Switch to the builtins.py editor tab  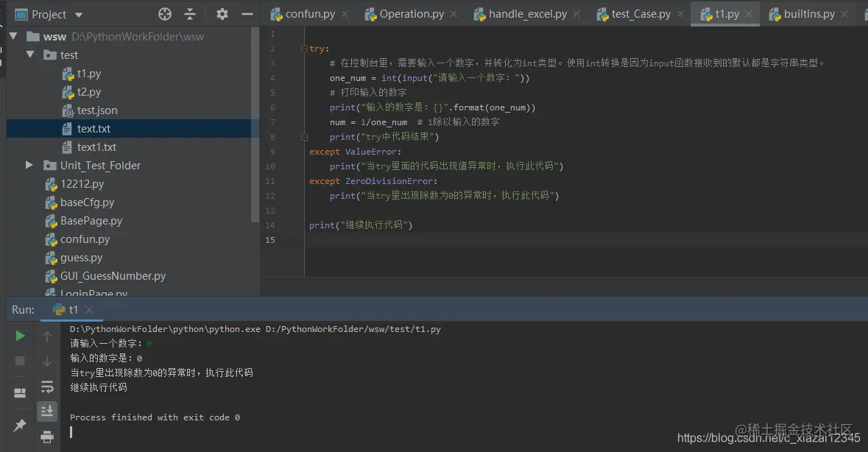click(x=809, y=15)
